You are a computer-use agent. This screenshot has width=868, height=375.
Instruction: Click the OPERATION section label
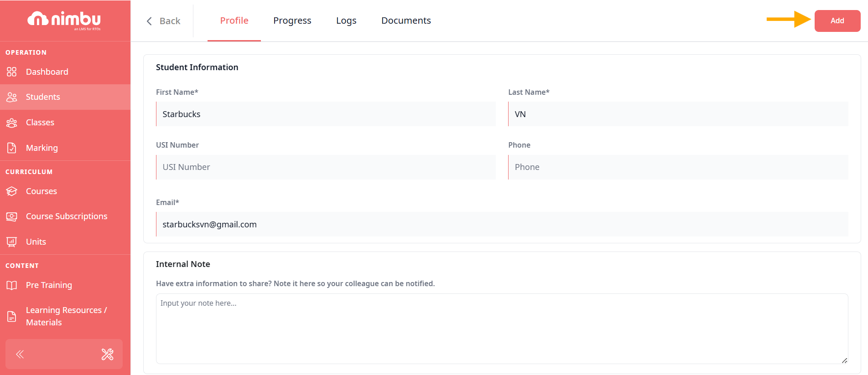pyautogui.click(x=26, y=52)
